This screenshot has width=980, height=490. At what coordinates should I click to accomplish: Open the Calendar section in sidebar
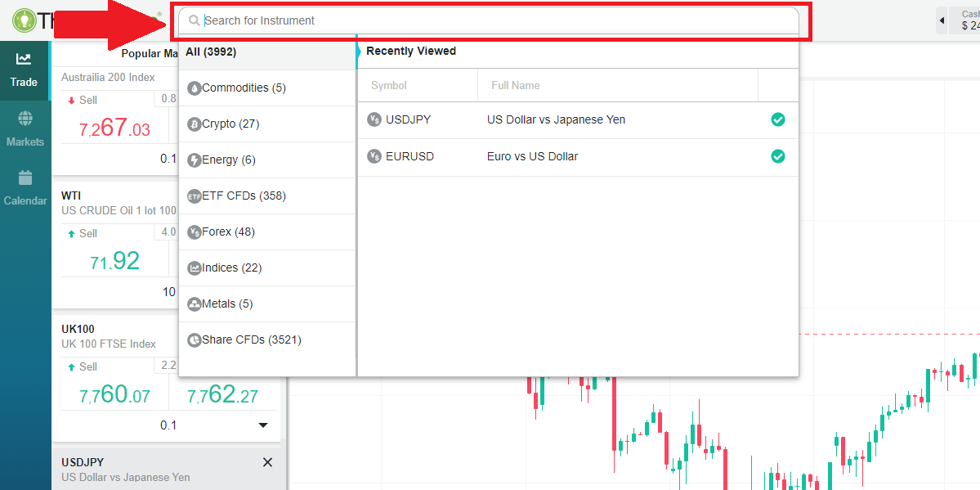click(25, 189)
